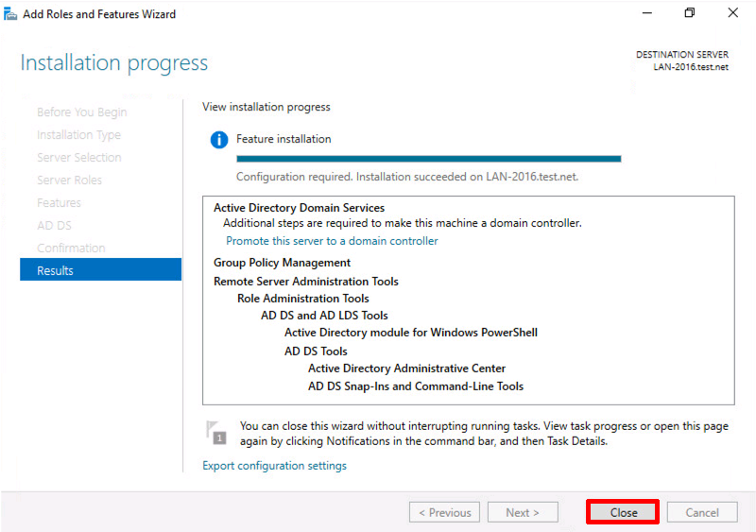The height and width of the screenshot is (532, 756).
Task: Click the notifications flag icon
Action: [216, 432]
